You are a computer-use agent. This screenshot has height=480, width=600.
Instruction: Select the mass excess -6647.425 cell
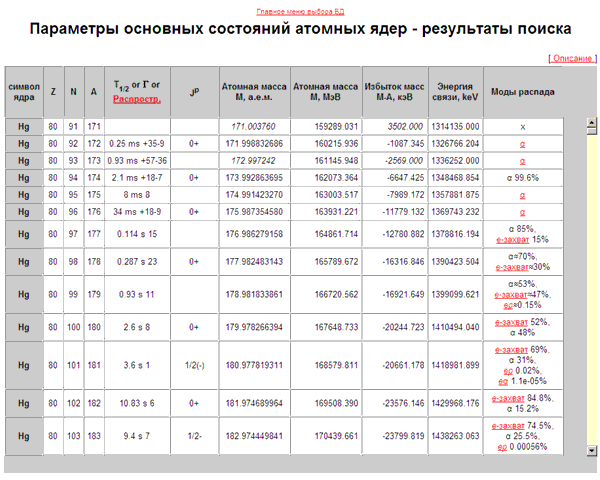tap(395, 178)
